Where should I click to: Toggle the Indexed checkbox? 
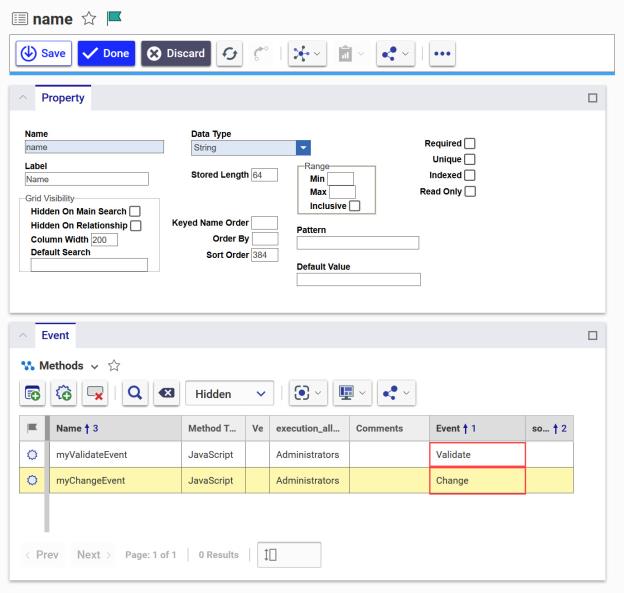click(470, 175)
